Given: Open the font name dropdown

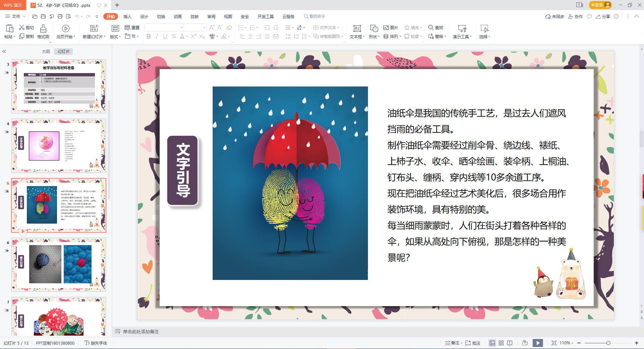Looking at the screenshot, I should click(181, 27).
